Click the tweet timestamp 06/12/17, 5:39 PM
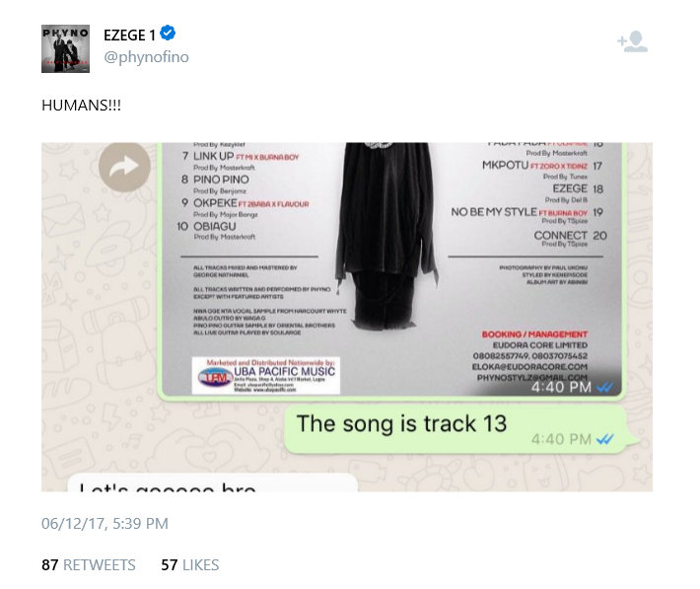The width and height of the screenshot is (700, 589). click(x=105, y=523)
